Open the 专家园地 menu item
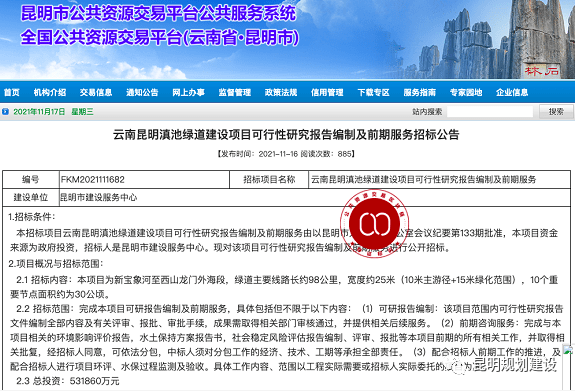Screen dimensions: 575x391 tap(466, 92)
